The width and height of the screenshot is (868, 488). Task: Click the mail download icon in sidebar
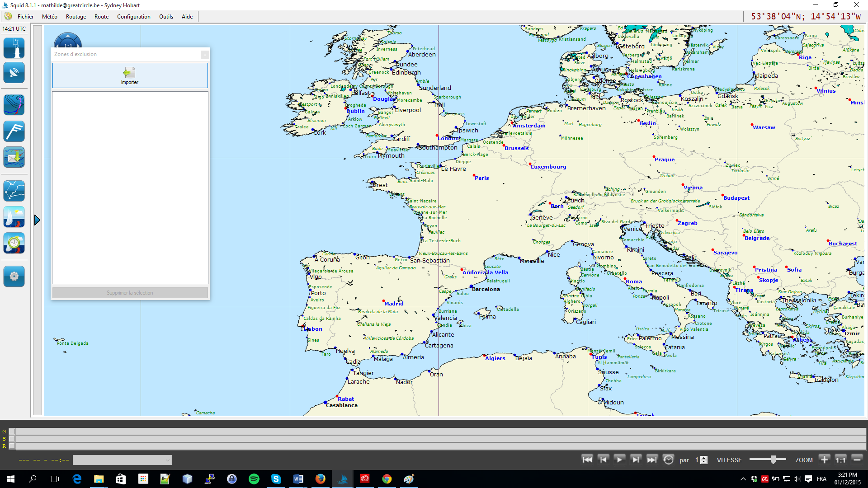tap(14, 157)
